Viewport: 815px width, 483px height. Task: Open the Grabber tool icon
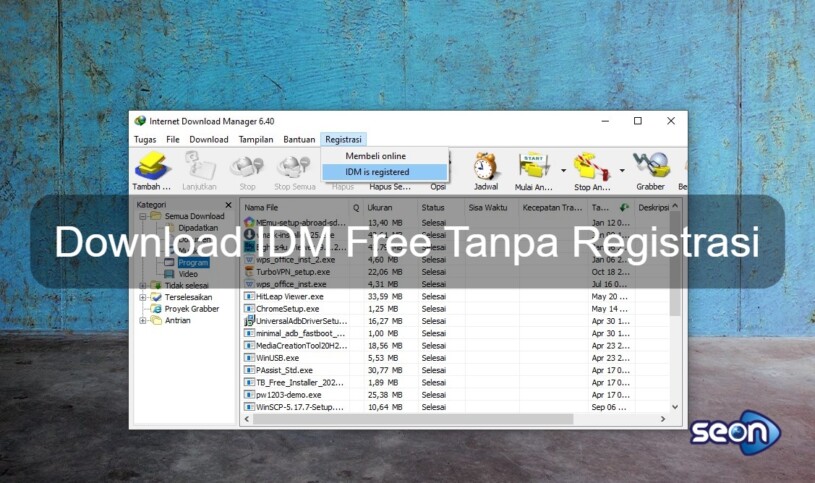click(651, 165)
